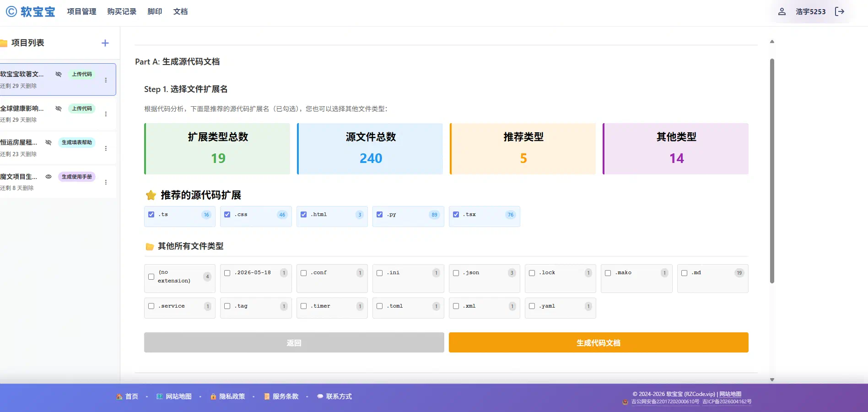This screenshot has width=868, height=412.
Task: Uncheck the .py extension checkbox
Action: [380, 214]
